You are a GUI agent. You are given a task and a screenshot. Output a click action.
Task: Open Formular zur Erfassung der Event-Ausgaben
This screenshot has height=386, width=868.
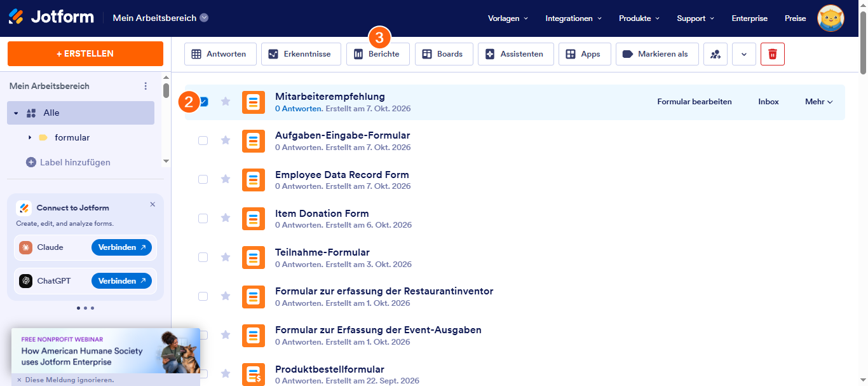(378, 330)
